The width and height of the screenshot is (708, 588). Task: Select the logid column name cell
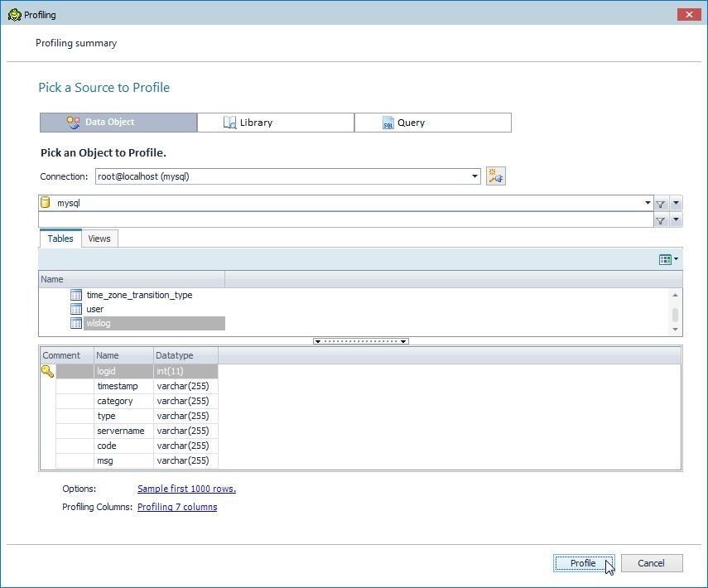coord(123,371)
